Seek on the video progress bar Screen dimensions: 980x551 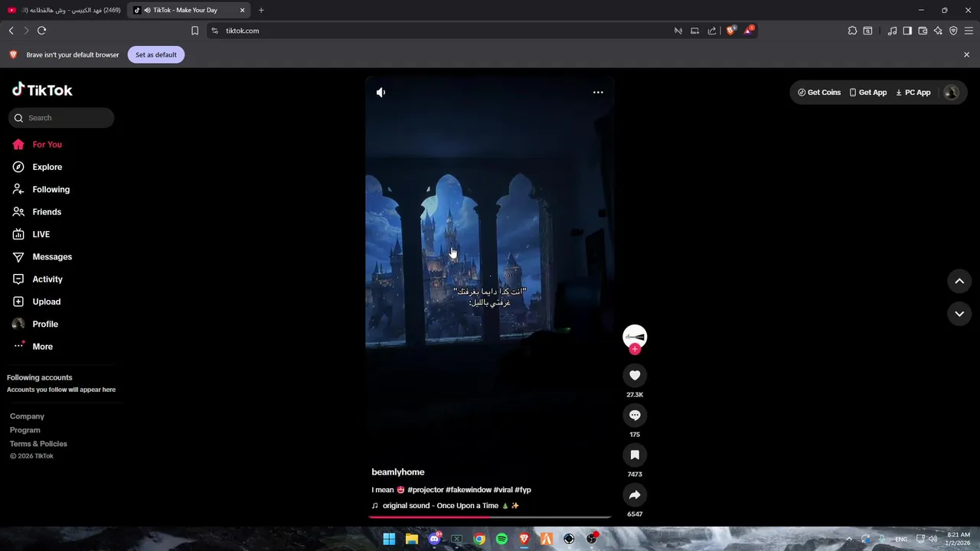[x=490, y=517]
